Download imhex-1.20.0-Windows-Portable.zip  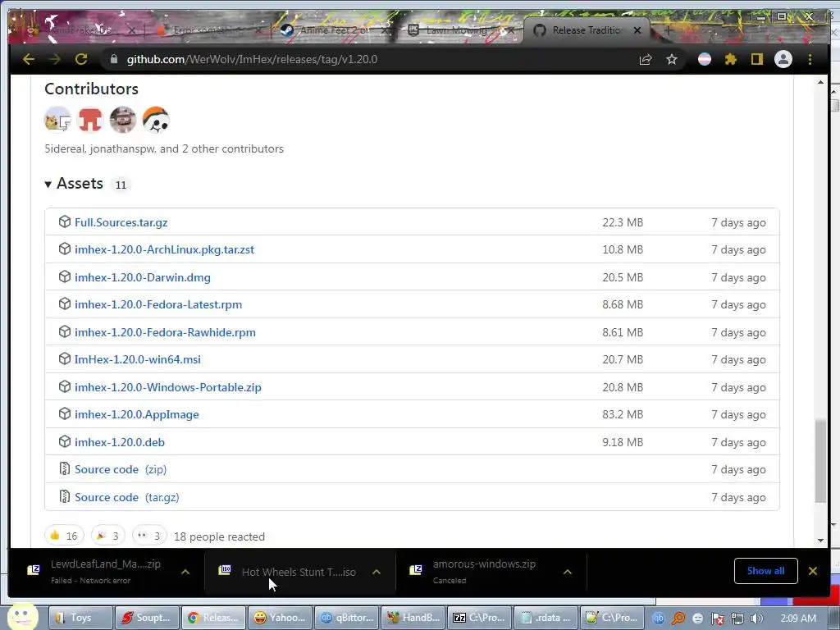coord(168,387)
